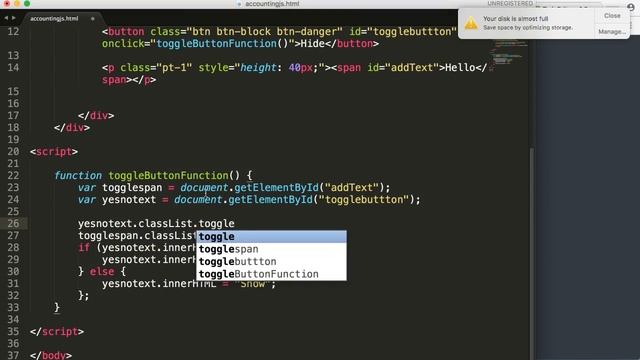Click the green zoom window button
The image size is (640, 360).
point(27,3)
